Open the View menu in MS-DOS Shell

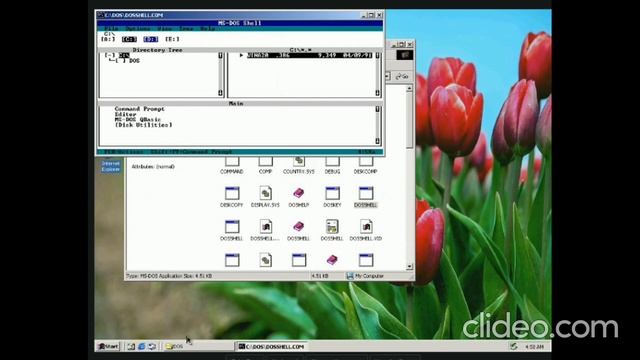[164, 29]
